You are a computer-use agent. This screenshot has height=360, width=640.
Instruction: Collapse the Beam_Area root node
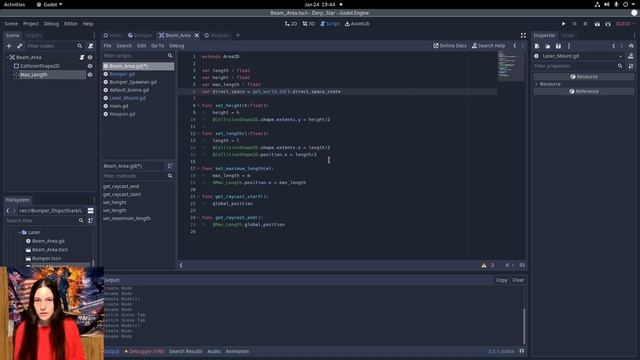click(x=7, y=58)
